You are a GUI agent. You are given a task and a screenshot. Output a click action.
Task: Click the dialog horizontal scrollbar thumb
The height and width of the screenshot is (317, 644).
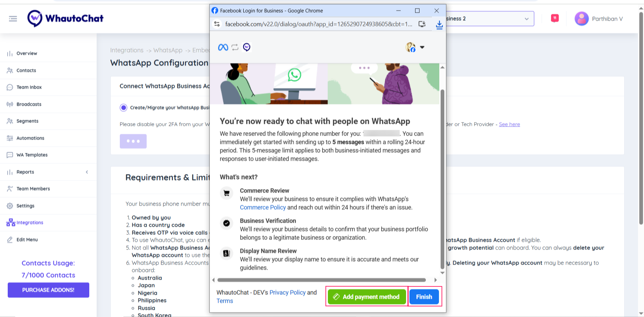click(321, 280)
